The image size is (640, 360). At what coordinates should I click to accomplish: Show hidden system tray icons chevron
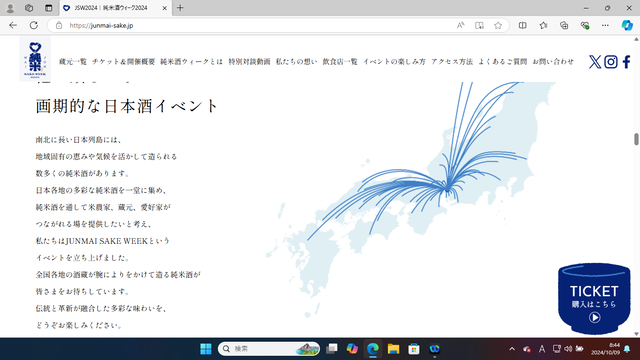[512, 349]
